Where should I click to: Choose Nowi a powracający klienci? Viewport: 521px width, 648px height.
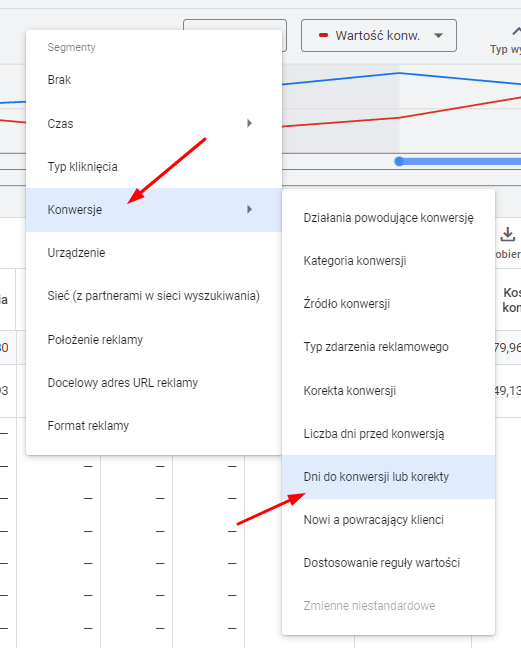[x=388, y=520]
